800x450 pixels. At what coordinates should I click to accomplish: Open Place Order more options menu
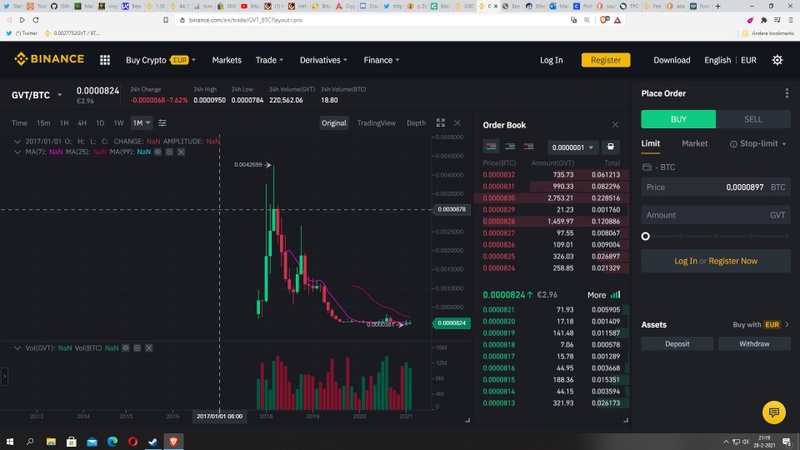[787, 93]
